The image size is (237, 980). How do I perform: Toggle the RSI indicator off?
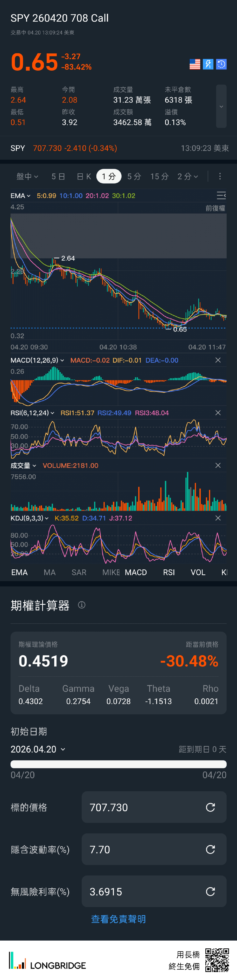169,572
